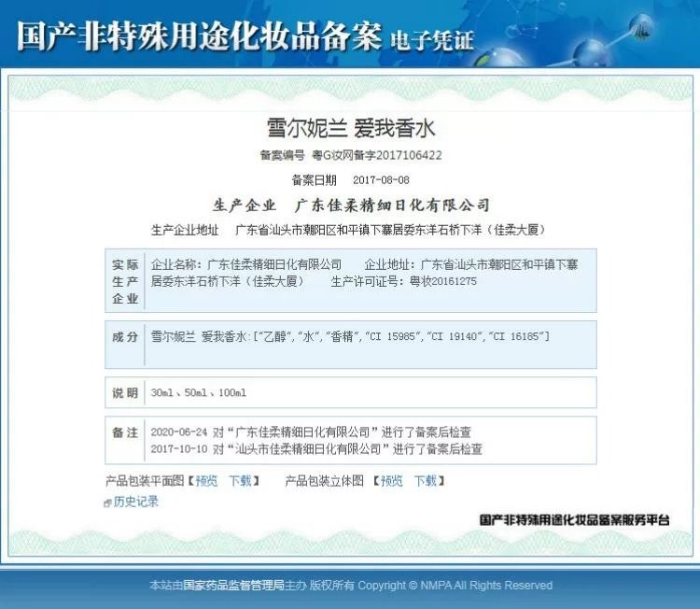Viewport: 700px width, 609px height.
Task: Open the 历史记录 history records link
Action: pos(136,502)
